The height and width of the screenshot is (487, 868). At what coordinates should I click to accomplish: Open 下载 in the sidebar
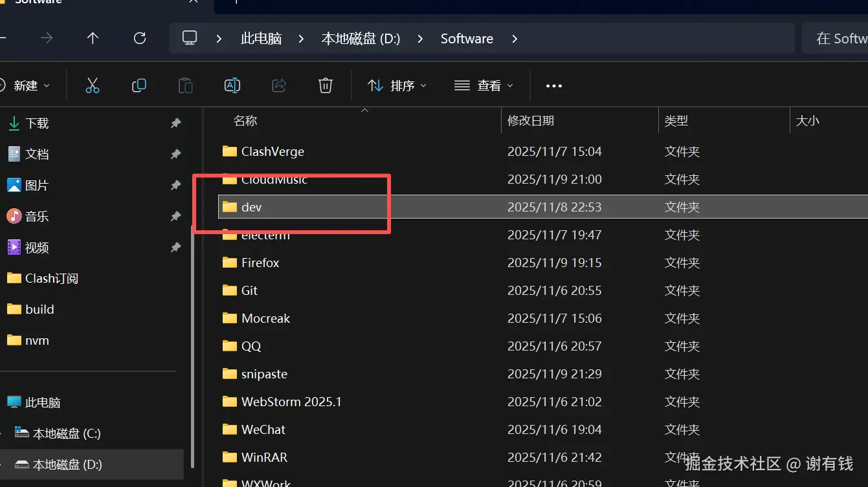click(x=37, y=123)
